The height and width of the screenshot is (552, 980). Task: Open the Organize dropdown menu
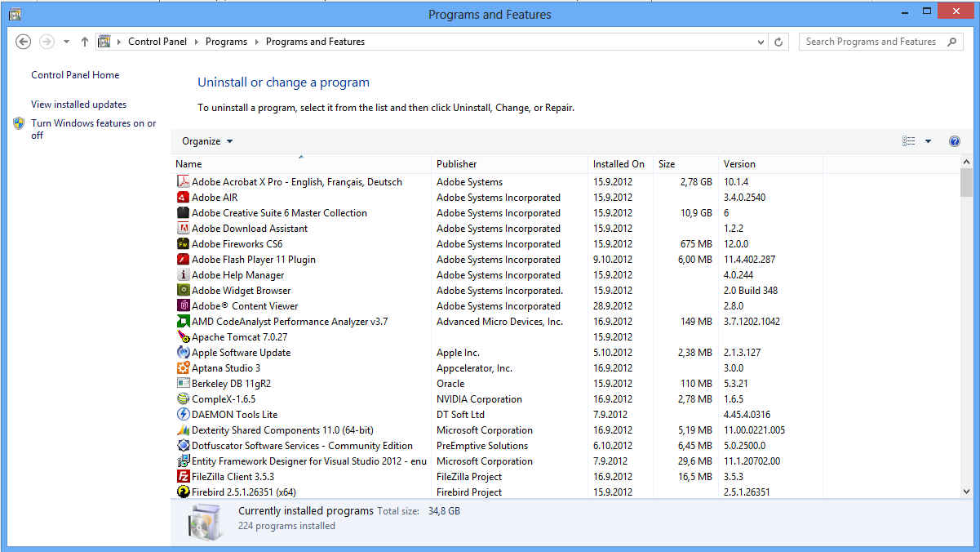[x=207, y=141]
